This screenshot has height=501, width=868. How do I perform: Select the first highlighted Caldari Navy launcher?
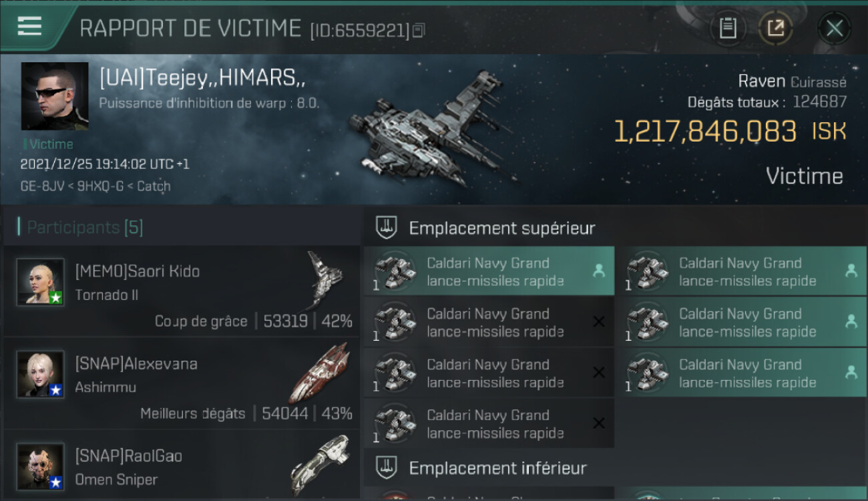(489, 271)
